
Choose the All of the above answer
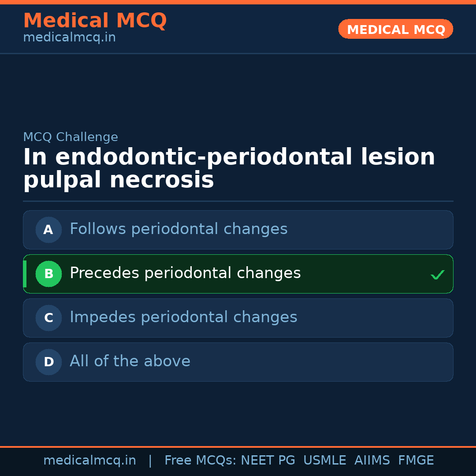point(130,361)
